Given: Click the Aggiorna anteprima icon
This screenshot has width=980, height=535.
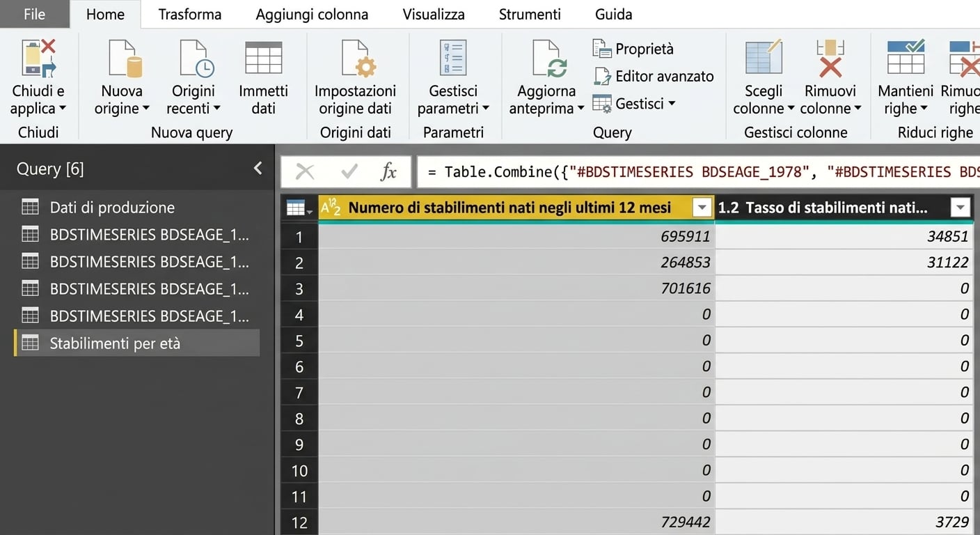Looking at the screenshot, I should coord(549,59).
